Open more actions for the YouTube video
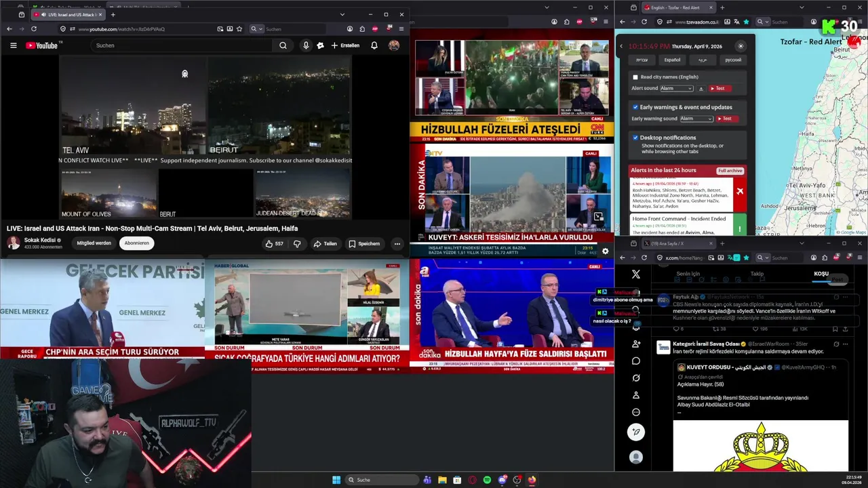 [x=397, y=243]
